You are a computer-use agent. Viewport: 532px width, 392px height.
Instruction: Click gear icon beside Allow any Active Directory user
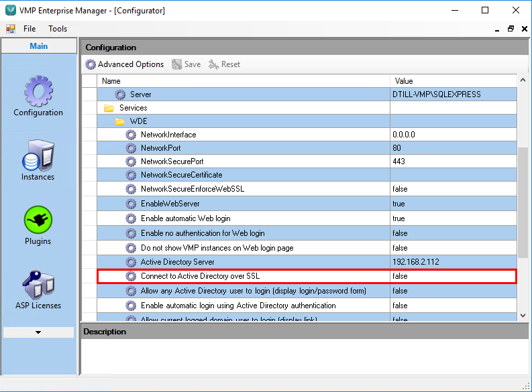point(131,291)
